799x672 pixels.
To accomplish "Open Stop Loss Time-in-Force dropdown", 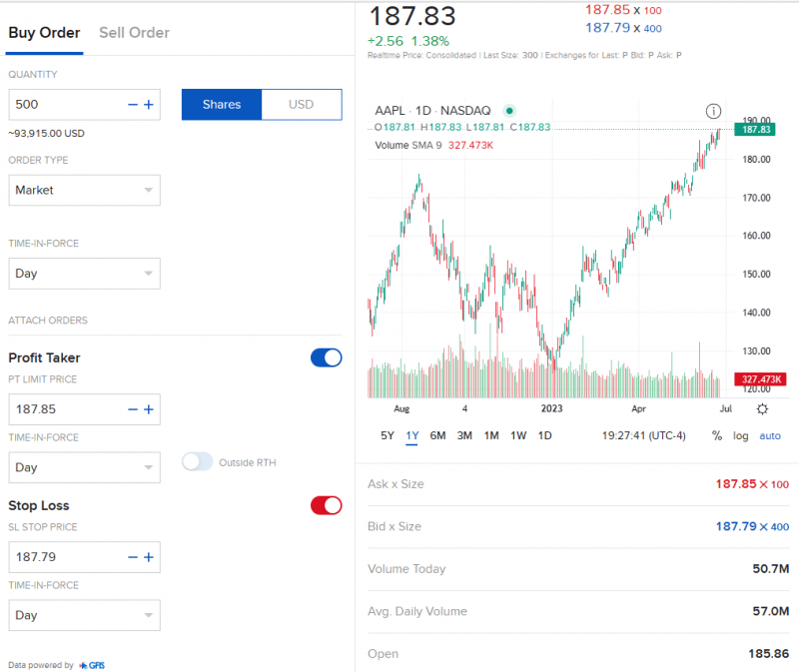I will (85, 615).
